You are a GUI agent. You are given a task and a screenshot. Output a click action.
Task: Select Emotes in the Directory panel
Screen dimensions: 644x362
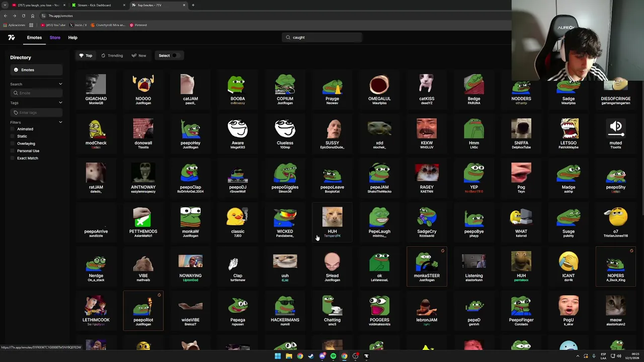point(36,70)
